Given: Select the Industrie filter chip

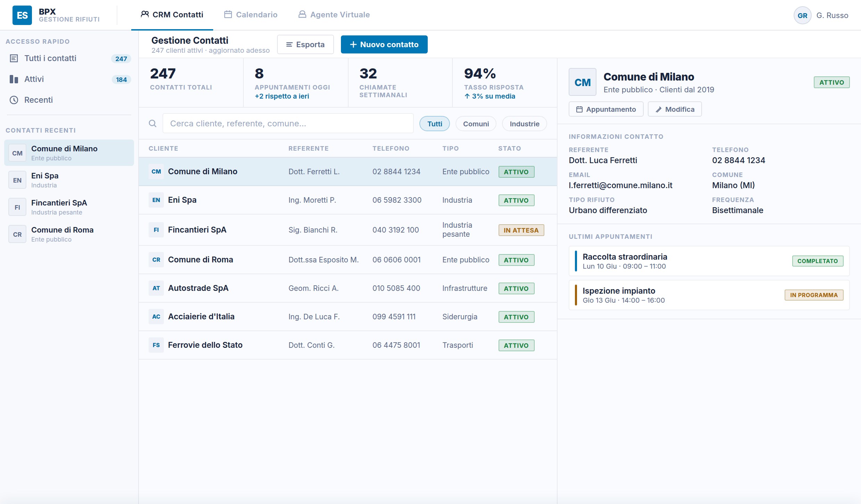Looking at the screenshot, I should 525,124.
